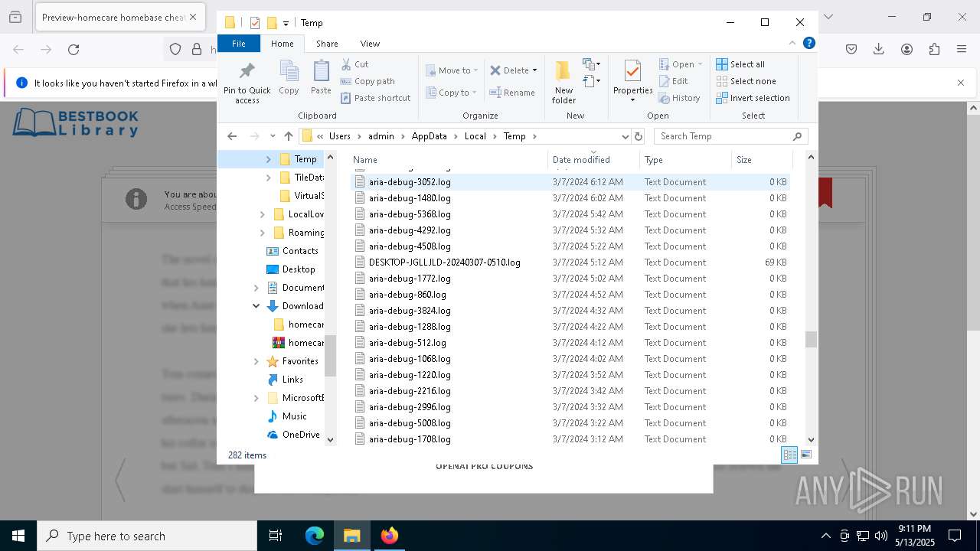This screenshot has height=551, width=980.
Task: Collapse the ribbon with chevron
Action: (792, 44)
